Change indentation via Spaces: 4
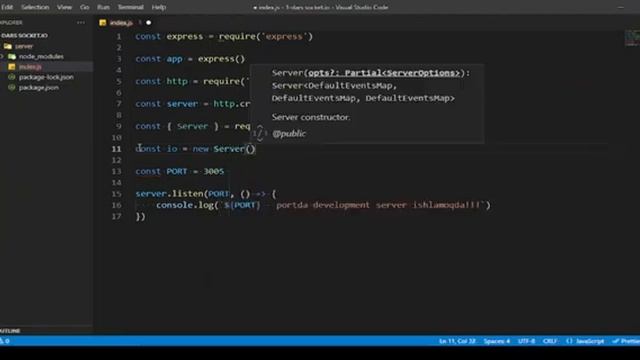The image size is (640, 360). 497,341
